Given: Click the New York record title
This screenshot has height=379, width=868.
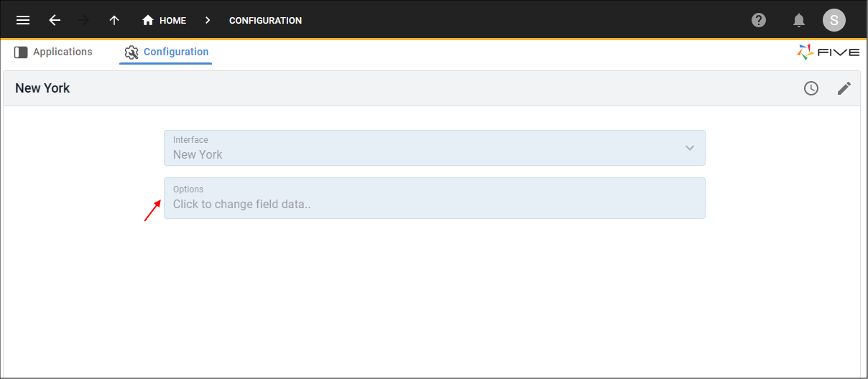Looking at the screenshot, I should (x=42, y=88).
